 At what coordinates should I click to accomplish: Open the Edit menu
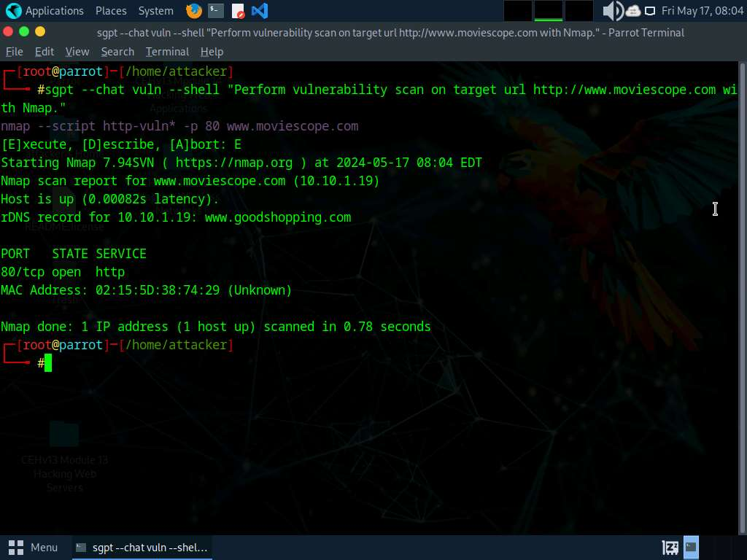pos(44,52)
